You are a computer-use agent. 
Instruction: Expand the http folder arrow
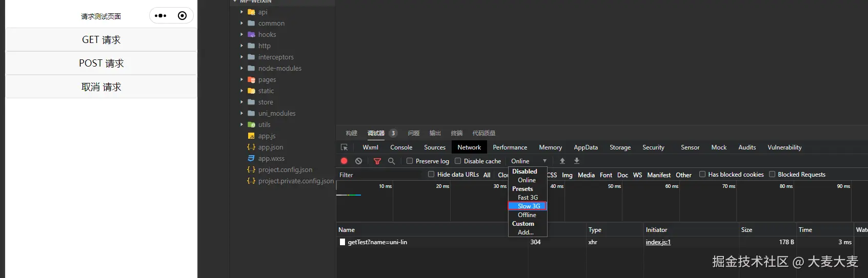tap(242, 46)
